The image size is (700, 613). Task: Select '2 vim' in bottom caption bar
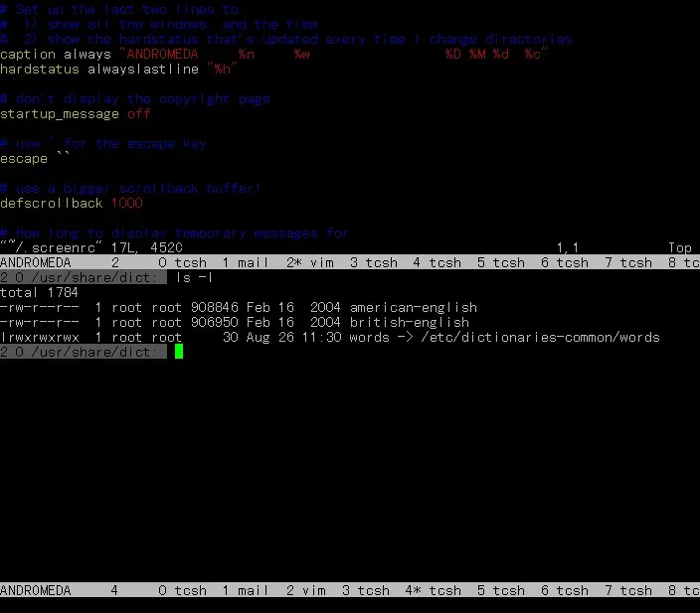click(x=306, y=591)
